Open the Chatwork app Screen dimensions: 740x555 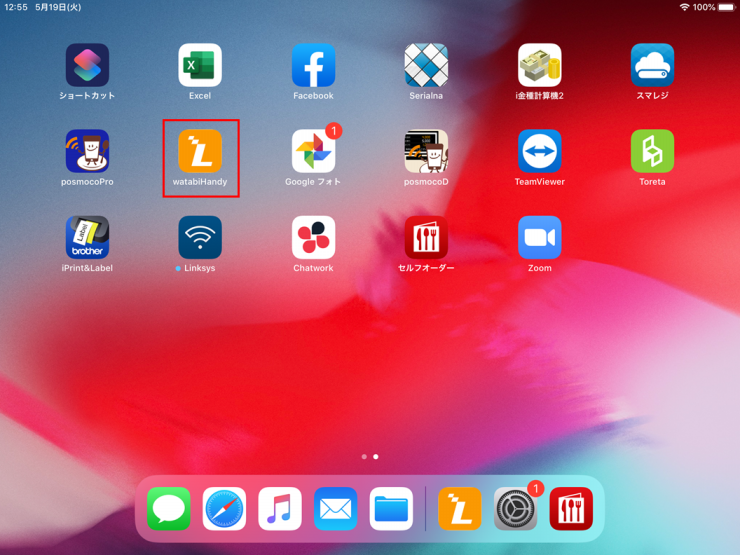pyautogui.click(x=313, y=237)
